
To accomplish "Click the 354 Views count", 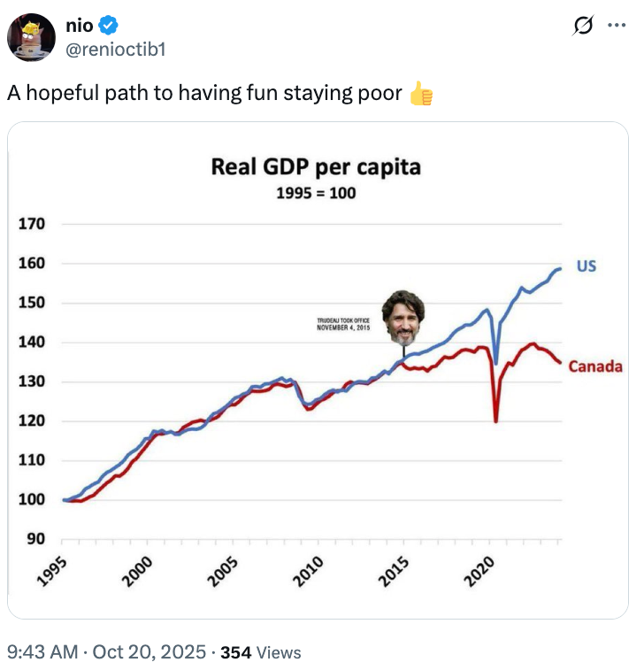I will 261,652.
